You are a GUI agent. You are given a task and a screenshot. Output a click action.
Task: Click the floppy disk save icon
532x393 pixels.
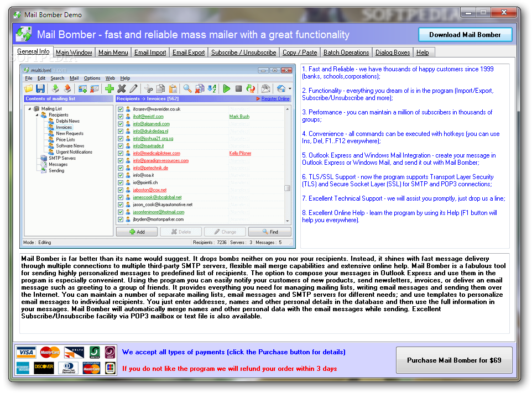point(40,89)
